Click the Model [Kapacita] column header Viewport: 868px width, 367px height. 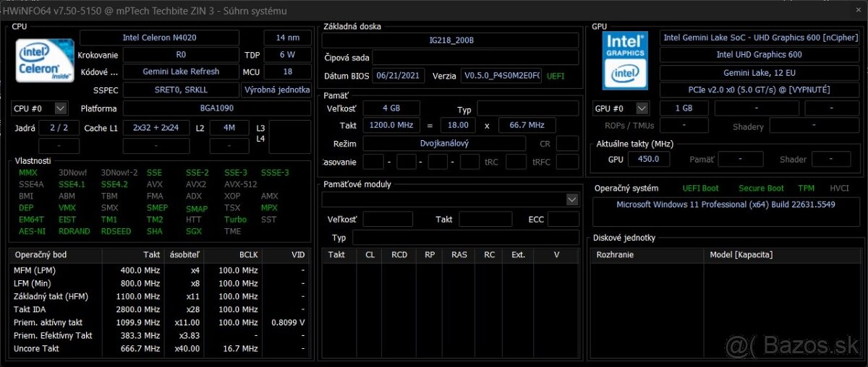(x=741, y=254)
